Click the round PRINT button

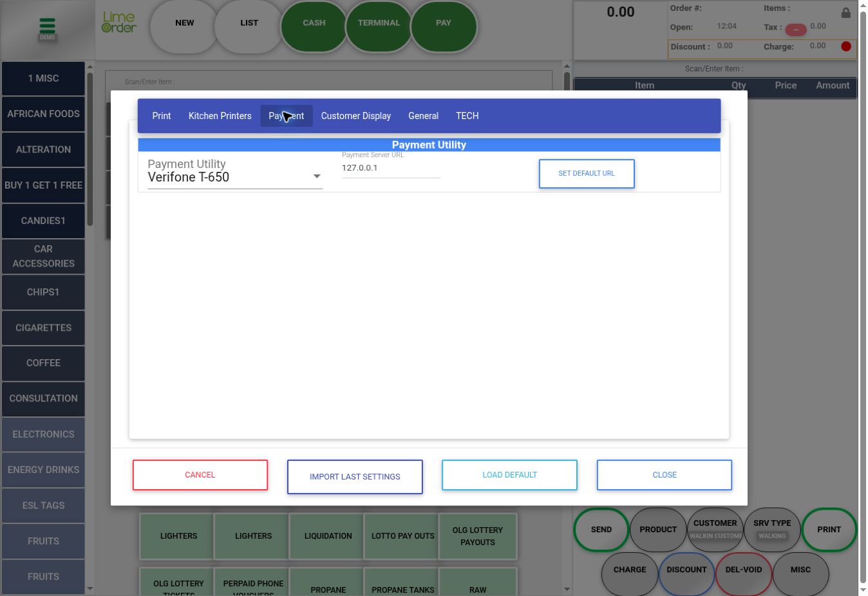coord(829,530)
